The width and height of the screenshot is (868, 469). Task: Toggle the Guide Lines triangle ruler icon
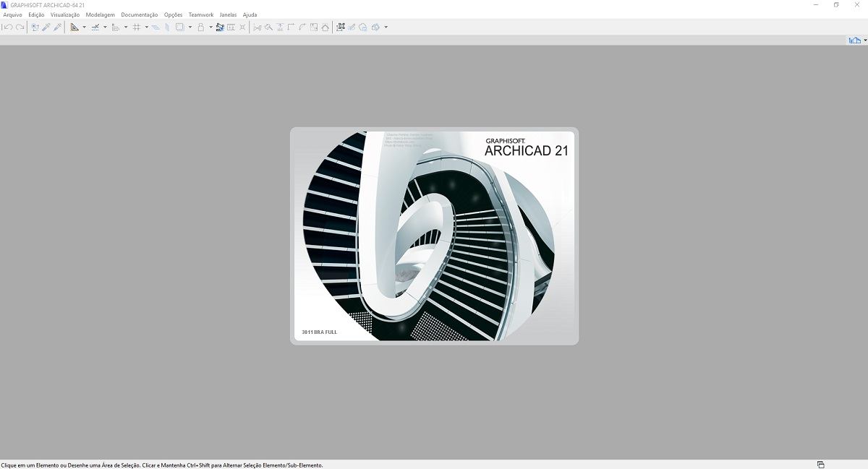coord(75,27)
